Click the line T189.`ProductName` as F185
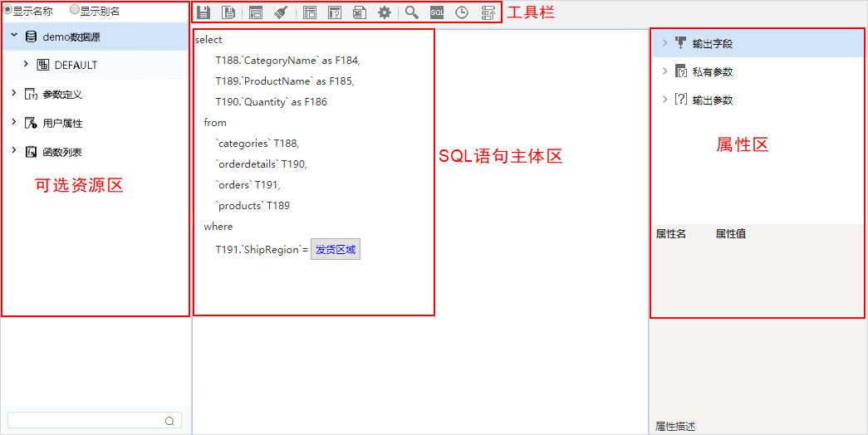Image resolution: width=868 pixels, height=435 pixels. 285,81
